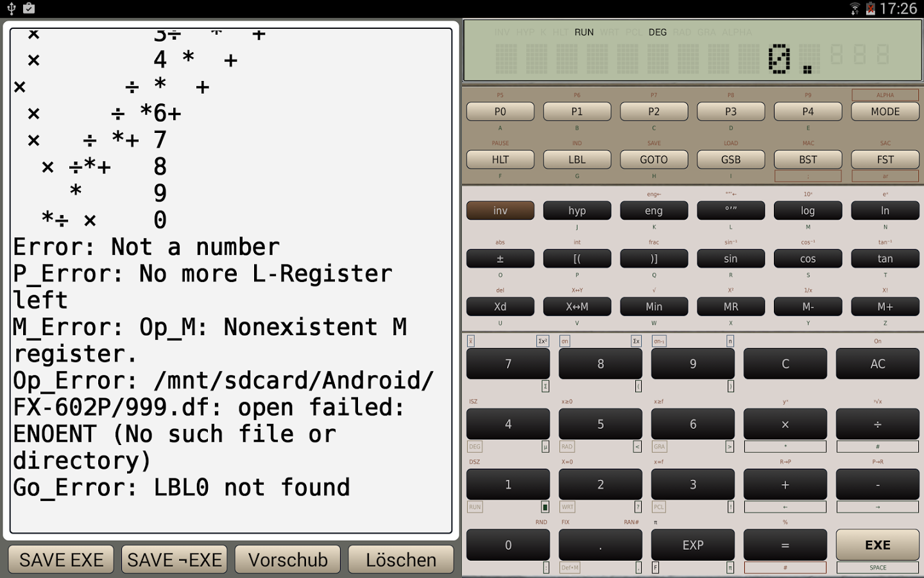Tap the plus + key
The width and height of the screenshot is (924, 578).
click(x=785, y=485)
